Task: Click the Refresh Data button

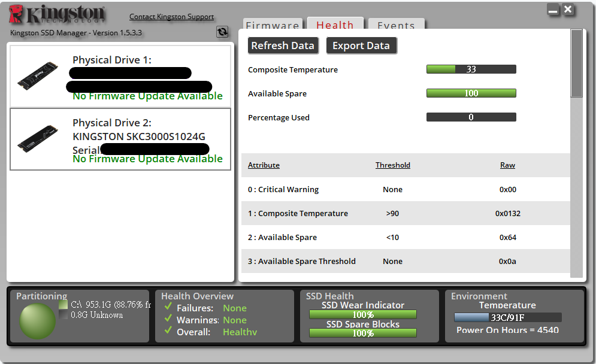Action: click(283, 45)
